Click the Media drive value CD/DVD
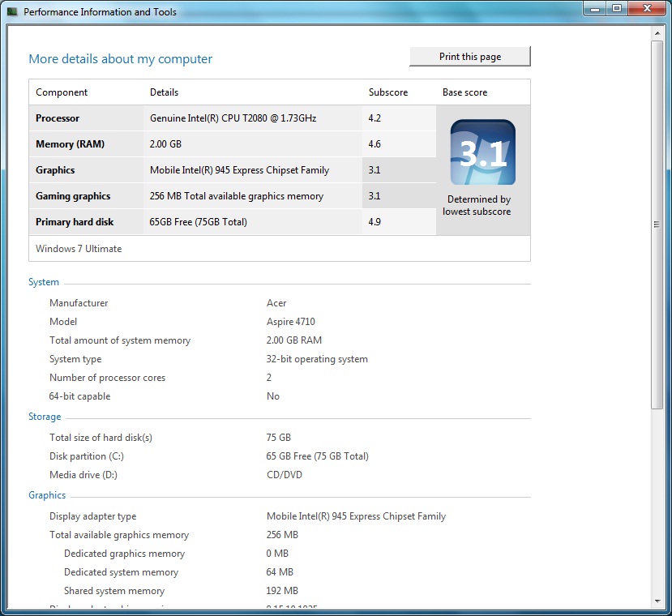Viewport: 672px width, 616px height. (285, 475)
